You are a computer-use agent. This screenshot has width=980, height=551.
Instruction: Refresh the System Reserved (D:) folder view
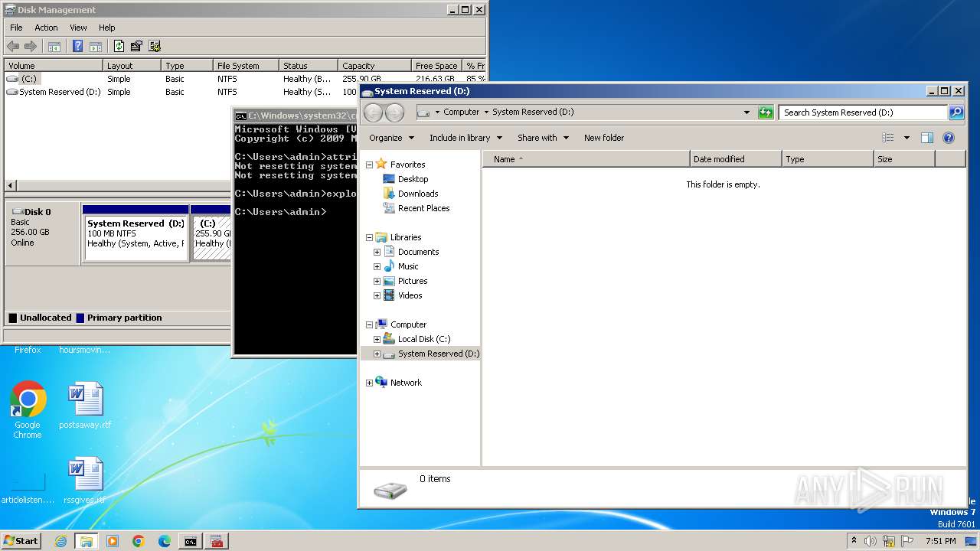[x=766, y=112]
